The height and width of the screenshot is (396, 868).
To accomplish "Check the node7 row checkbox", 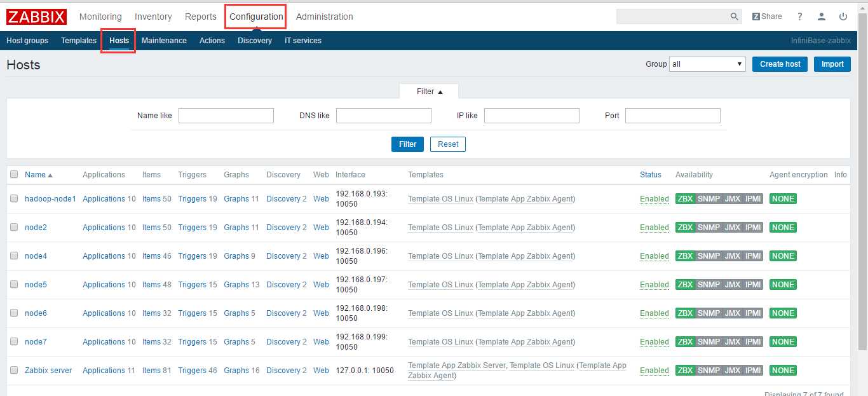I will click(x=14, y=341).
